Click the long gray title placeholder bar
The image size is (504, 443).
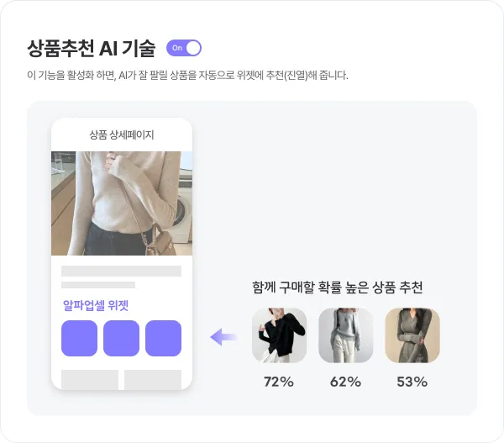coord(122,271)
